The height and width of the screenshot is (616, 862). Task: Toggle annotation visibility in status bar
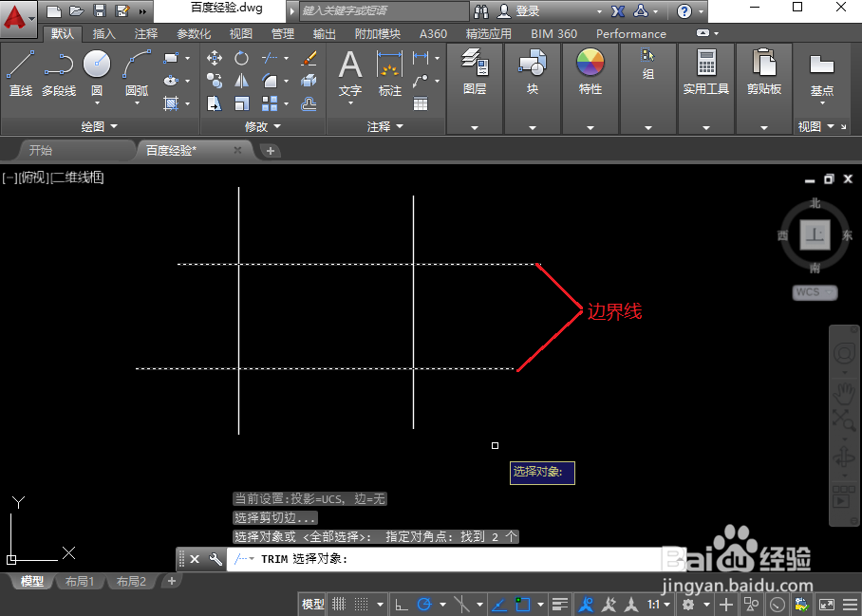(x=586, y=605)
